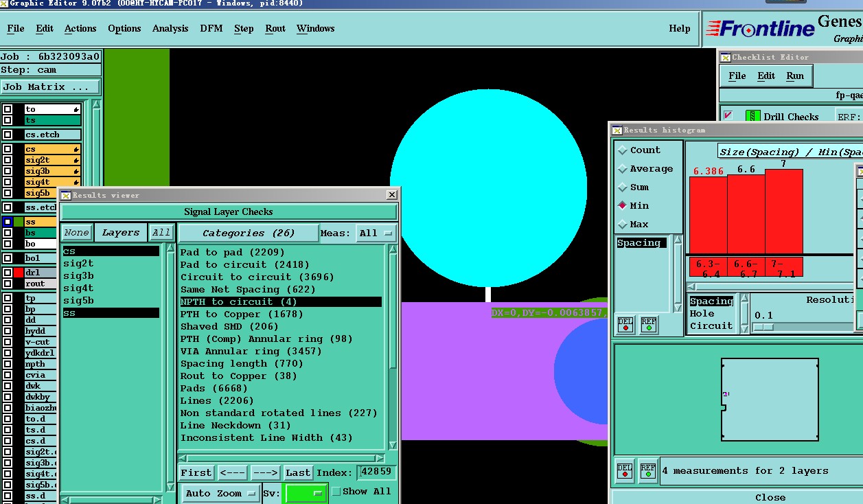Screen dimensions: 863x504
Task: Toggle the checkbox for layer rout
Action: pyautogui.click(x=8, y=284)
